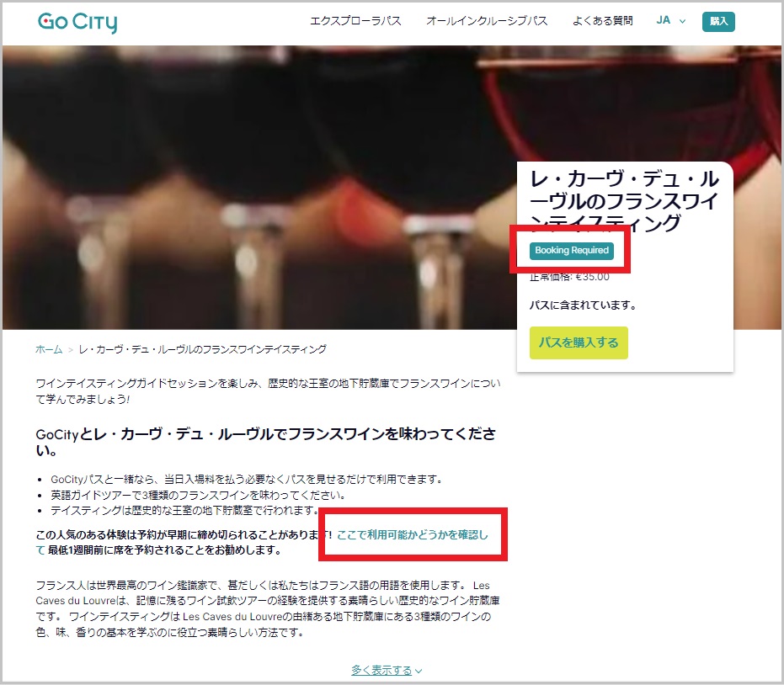Click the card title レ・カーヴ・デュ・ルーヴルのフランスワインテイスティング
This screenshot has height=685, width=784.
623,201
